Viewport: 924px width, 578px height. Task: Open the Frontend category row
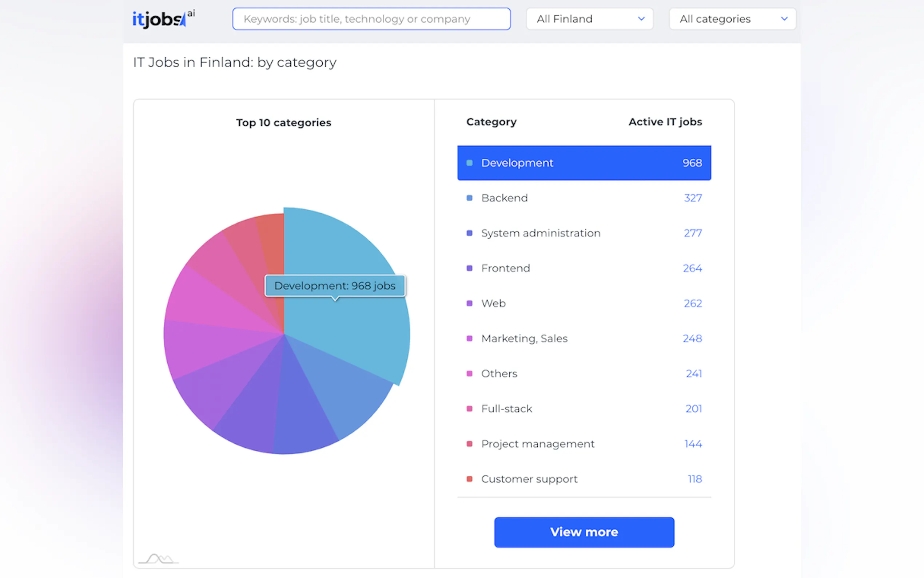pyautogui.click(x=584, y=268)
